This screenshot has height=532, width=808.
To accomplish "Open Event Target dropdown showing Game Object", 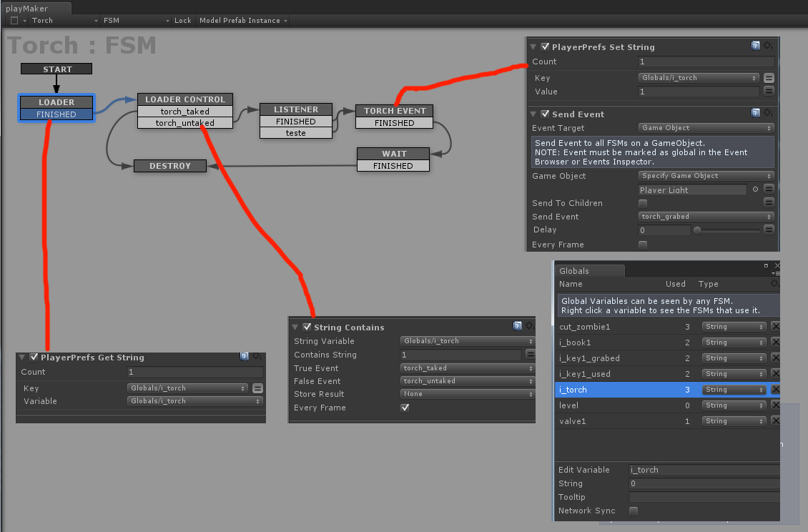I will click(x=706, y=128).
